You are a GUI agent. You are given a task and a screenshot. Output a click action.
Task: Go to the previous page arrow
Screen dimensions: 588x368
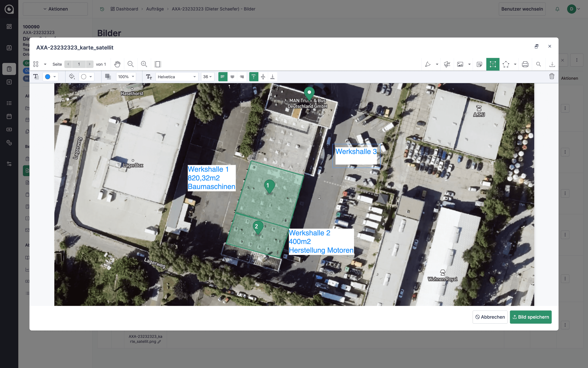68,64
